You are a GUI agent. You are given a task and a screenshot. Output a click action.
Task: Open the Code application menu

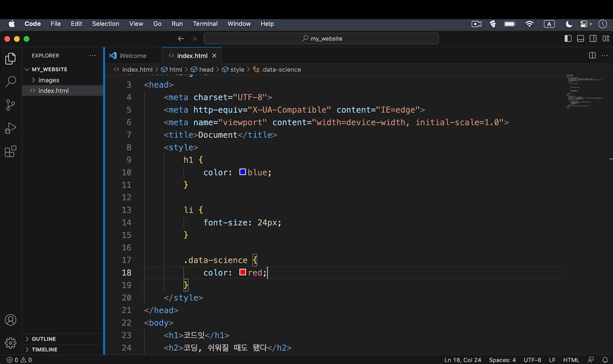(x=33, y=24)
